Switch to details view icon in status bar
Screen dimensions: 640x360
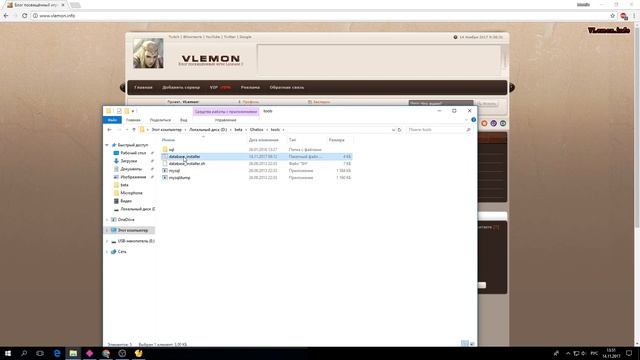[464, 344]
